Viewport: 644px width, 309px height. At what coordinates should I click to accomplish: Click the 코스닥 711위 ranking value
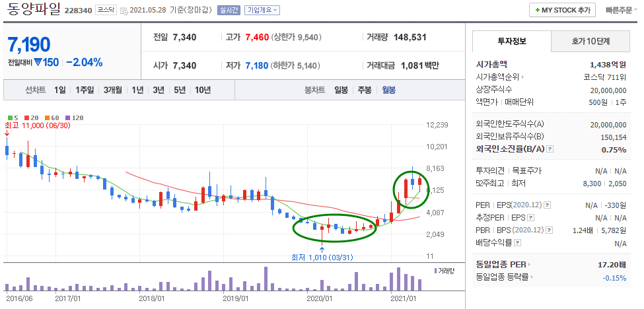coord(605,77)
